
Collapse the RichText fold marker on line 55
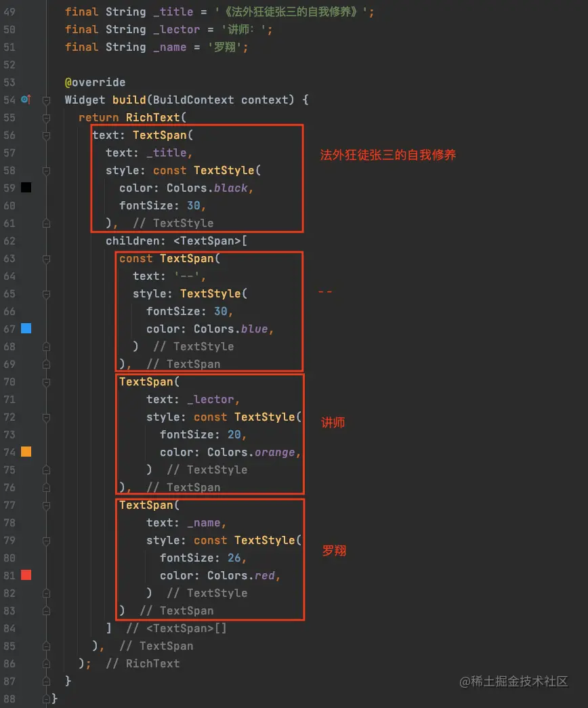coord(46,118)
